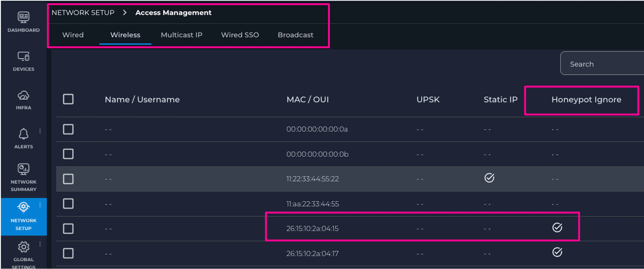Select MAC address 26:15:10:2a:04:17
This screenshot has height=269, width=644.
pos(312,254)
